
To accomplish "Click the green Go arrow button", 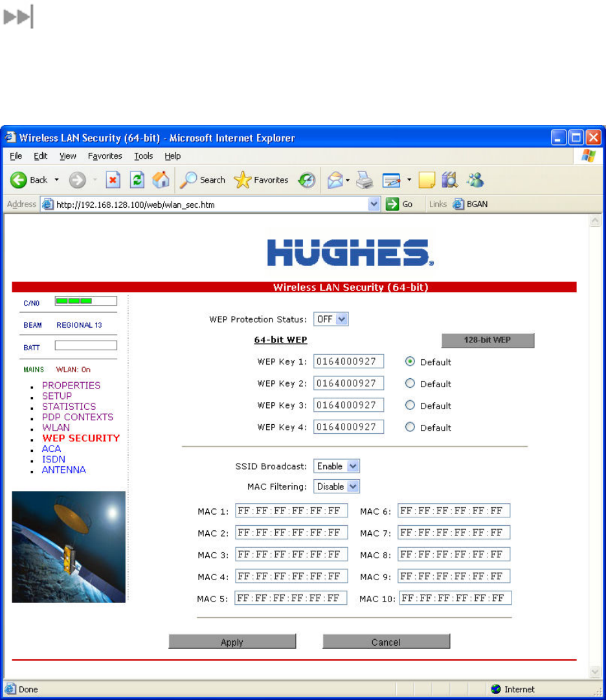I will (392, 205).
